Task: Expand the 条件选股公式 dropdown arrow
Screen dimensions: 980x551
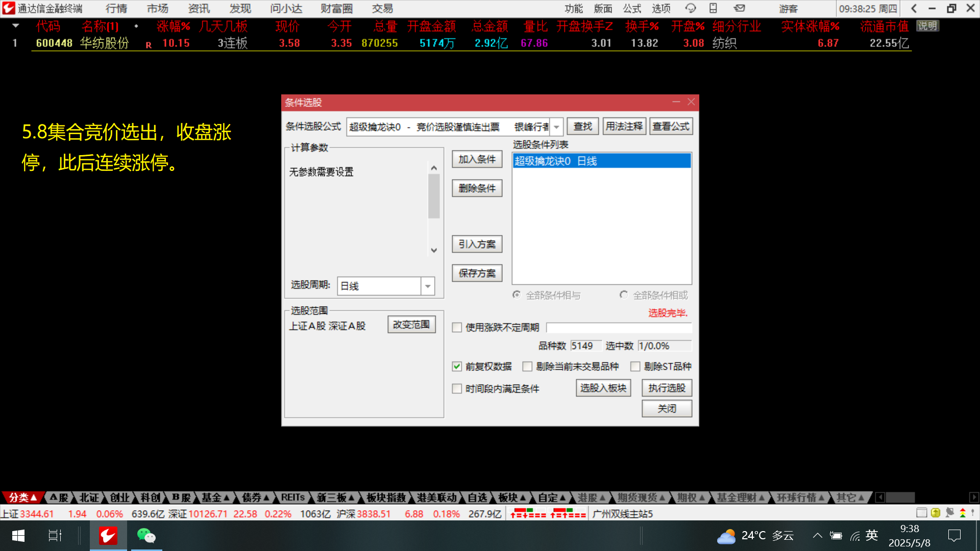Action: (556, 127)
